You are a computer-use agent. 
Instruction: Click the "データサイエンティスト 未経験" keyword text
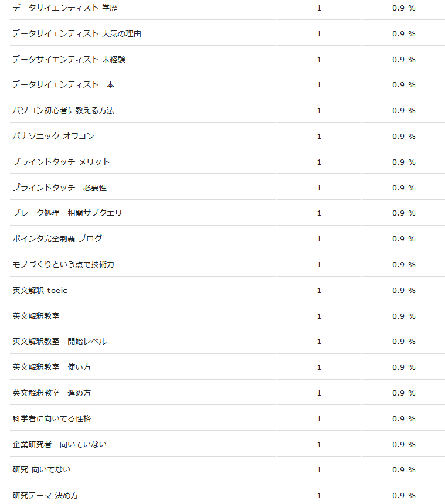coord(69,59)
